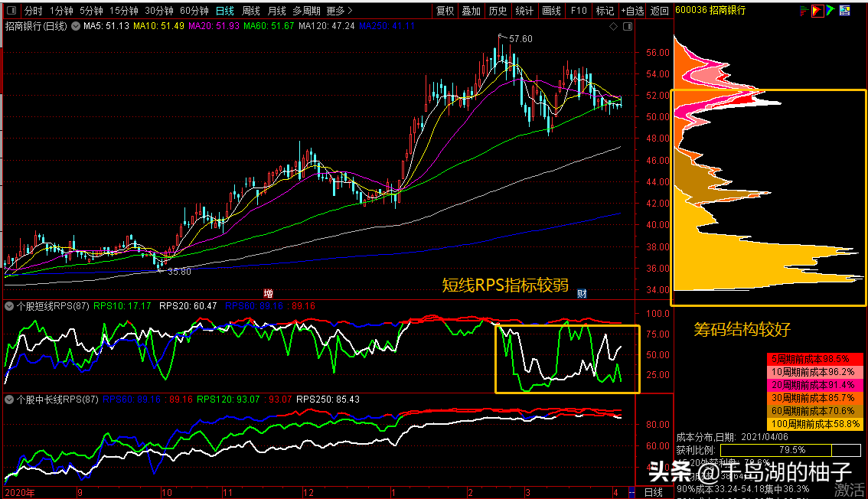
Task: Click the RPS120: 93.07 value
Action: [228, 400]
